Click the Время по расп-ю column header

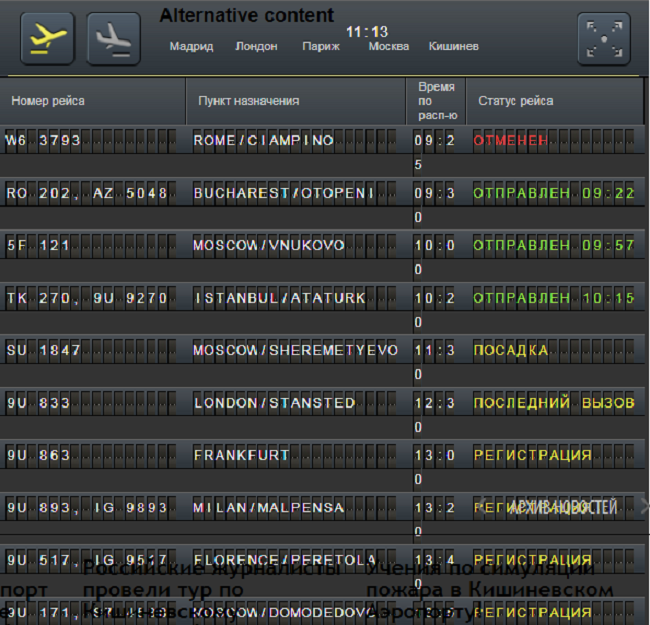pos(437,101)
